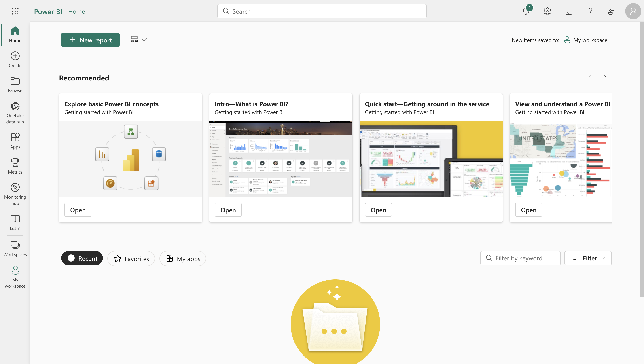Open the Settings gear
Viewport: 644px width, 364px height.
point(547,11)
